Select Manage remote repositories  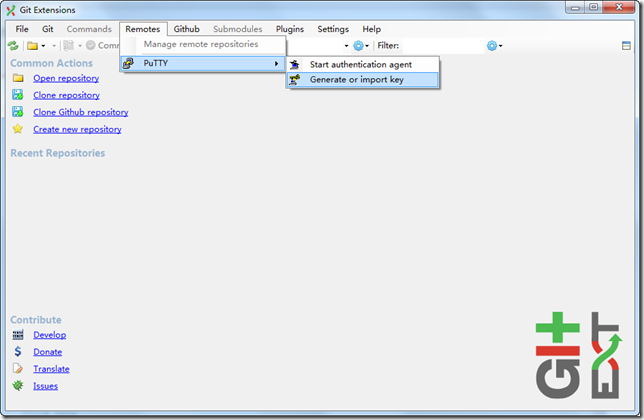coord(203,44)
